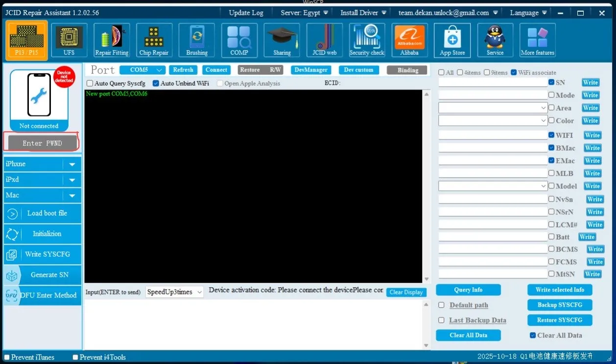Image resolution: width=616 pixels, height=364 pixels.
Task: Click the command input text area
Action: pos(253,324)
